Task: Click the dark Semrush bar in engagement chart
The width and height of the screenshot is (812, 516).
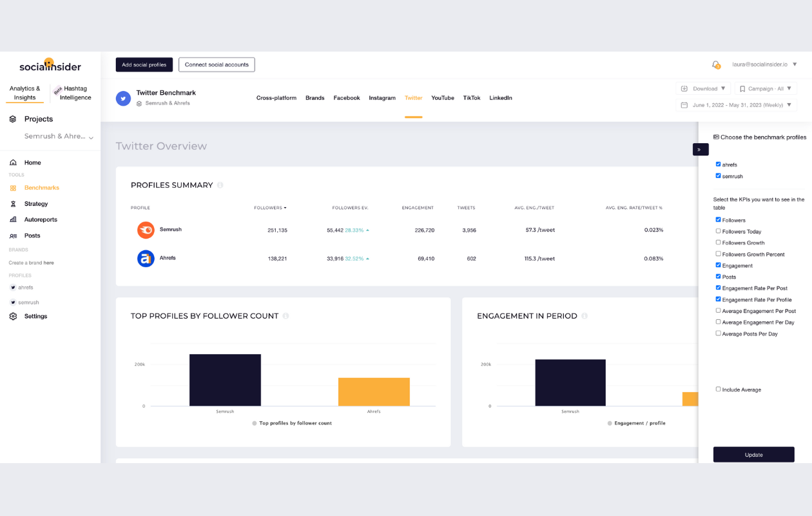Action: click(570, 382)
